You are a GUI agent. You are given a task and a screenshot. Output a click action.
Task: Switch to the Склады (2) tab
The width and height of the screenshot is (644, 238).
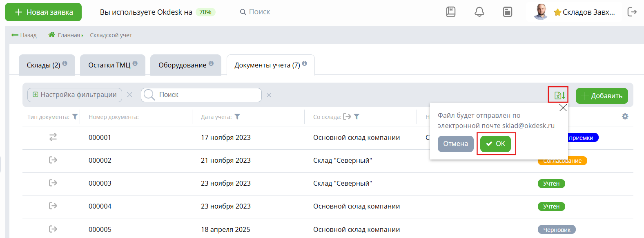[x=47, y=65]
